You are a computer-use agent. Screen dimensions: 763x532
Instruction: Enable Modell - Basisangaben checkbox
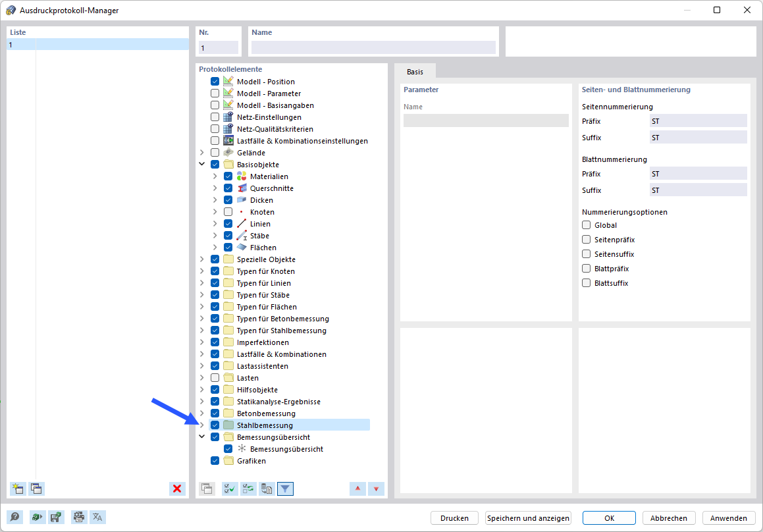(x=215, y=105)
